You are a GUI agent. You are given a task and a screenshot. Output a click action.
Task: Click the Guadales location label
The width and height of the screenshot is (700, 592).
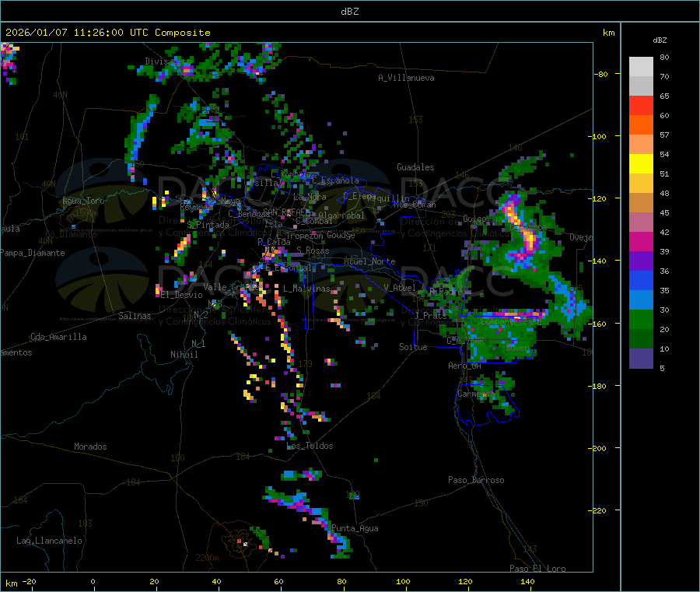(415, 167)
